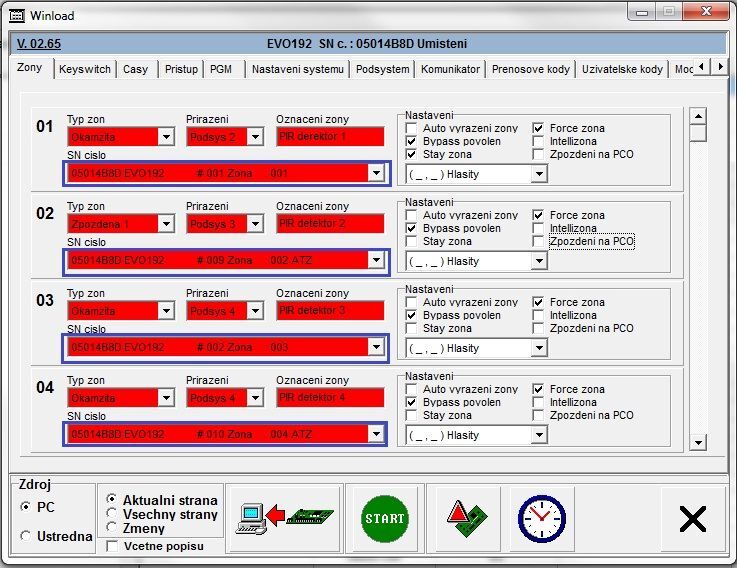
Task: Click the red triangle with green check icon
Action: 467,518
